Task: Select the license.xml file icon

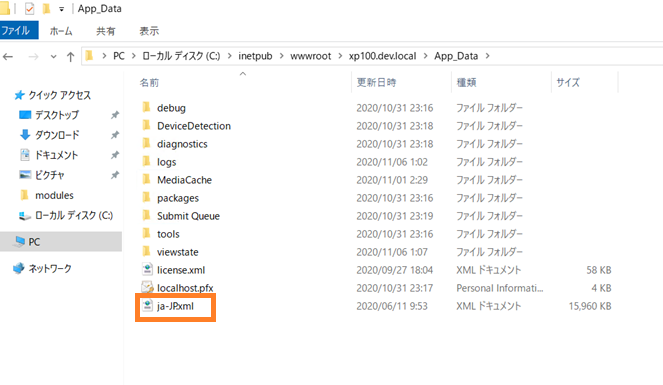Action: click(x=147, y=270)
